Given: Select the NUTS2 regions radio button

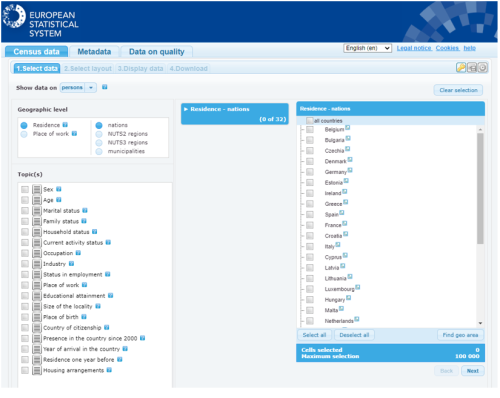Looking at the screenshot, I should (99, 134).
